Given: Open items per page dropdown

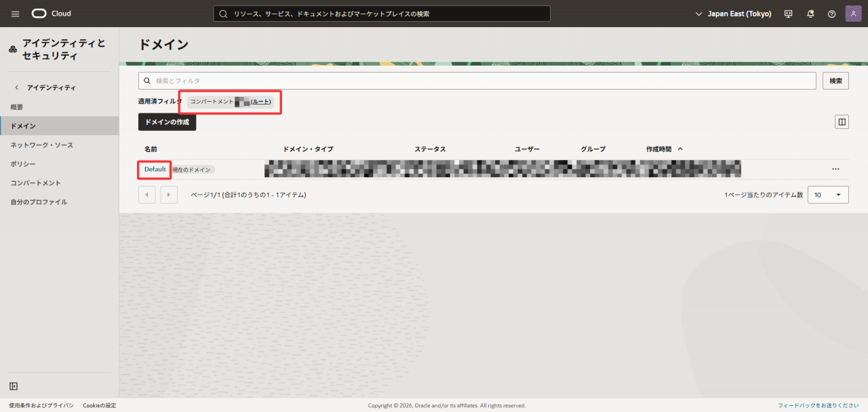Looking at the screenshot, I should click(x=828, y=195).
